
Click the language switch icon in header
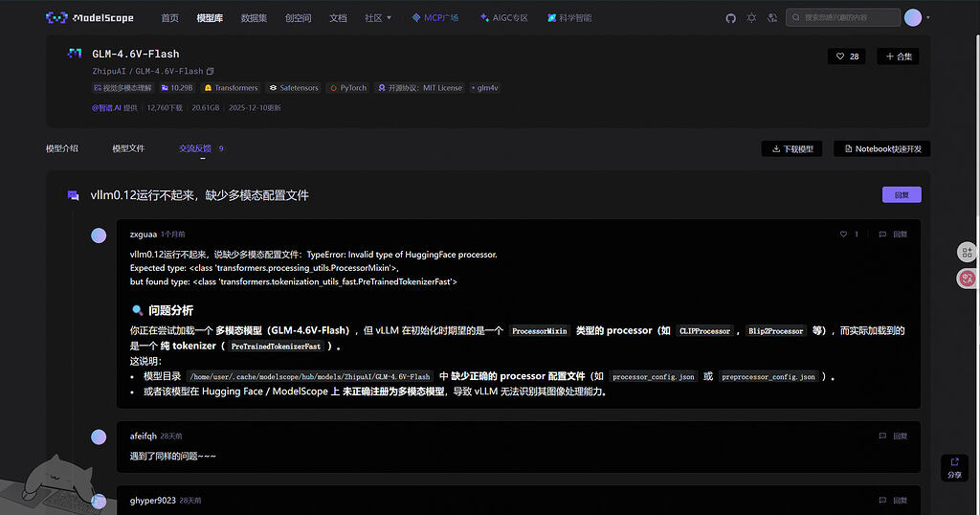(x=772, y=18)
